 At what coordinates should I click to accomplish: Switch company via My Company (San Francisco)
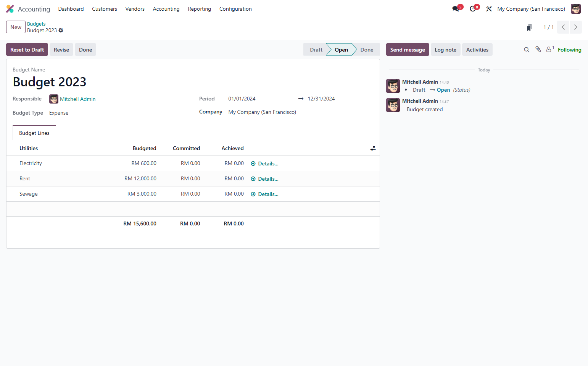pyautogui.click(x=531, y=9)
